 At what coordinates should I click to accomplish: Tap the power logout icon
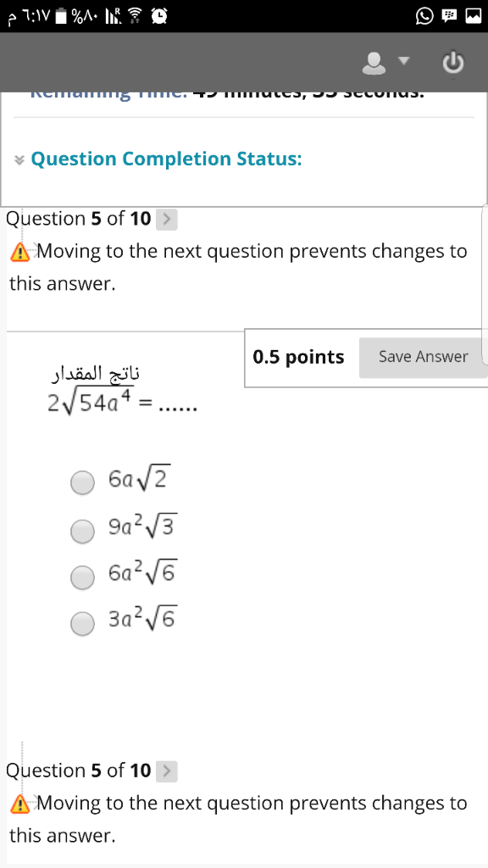coord(452,63)
